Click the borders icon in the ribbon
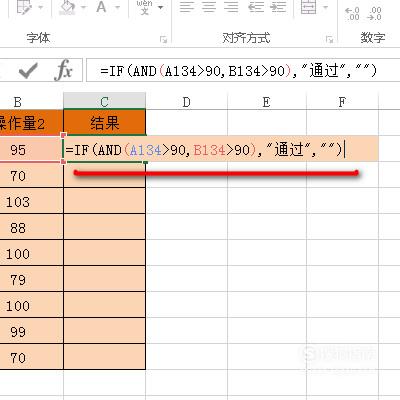400x400 pixels. click(24, 8)
